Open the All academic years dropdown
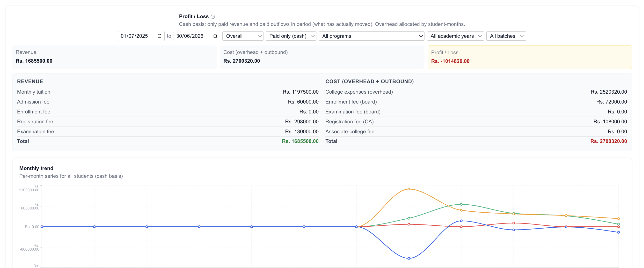The height and width of the screenshot is (268, 644). (x=455, y=36)
